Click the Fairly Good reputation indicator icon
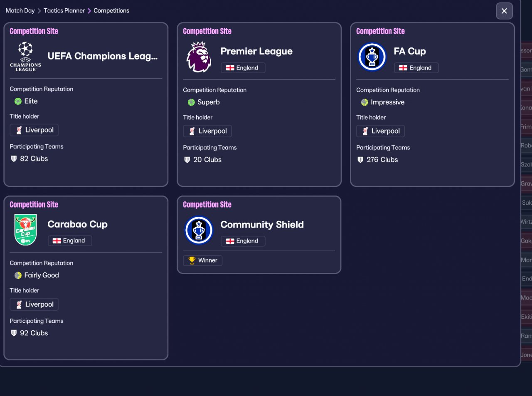 (17, 275)
